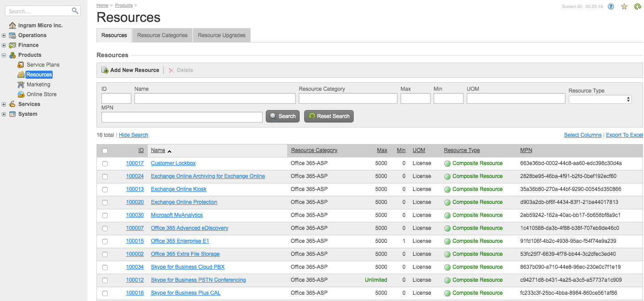
Task: Check the Microsoft MyAnalytics row checkbox
Action: coord(105,216)
